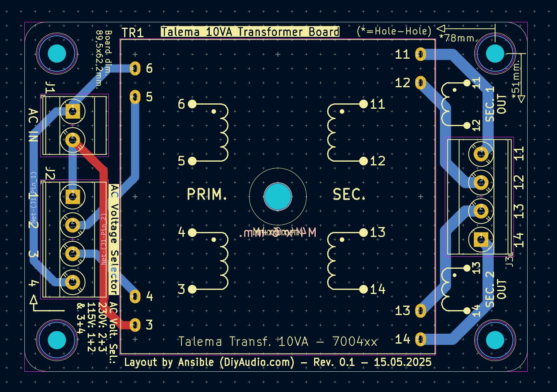
Task: Select the J1 reference label
Action: pyautogui.click(x=50, y=88)
